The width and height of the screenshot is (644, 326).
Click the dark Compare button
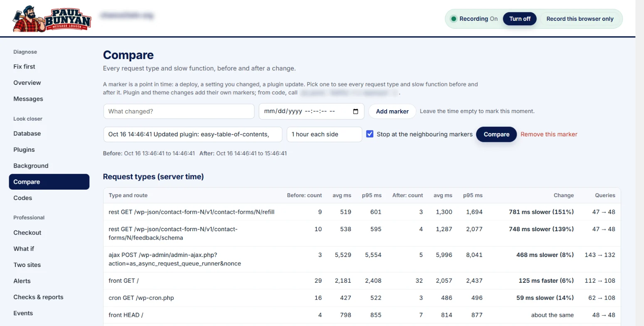pyautogui.click(x=496, y=134)
